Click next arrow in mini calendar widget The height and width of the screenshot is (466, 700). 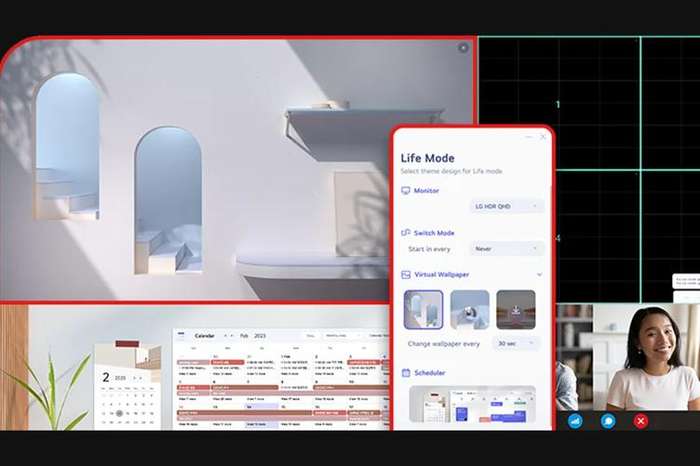pos(141,378)
